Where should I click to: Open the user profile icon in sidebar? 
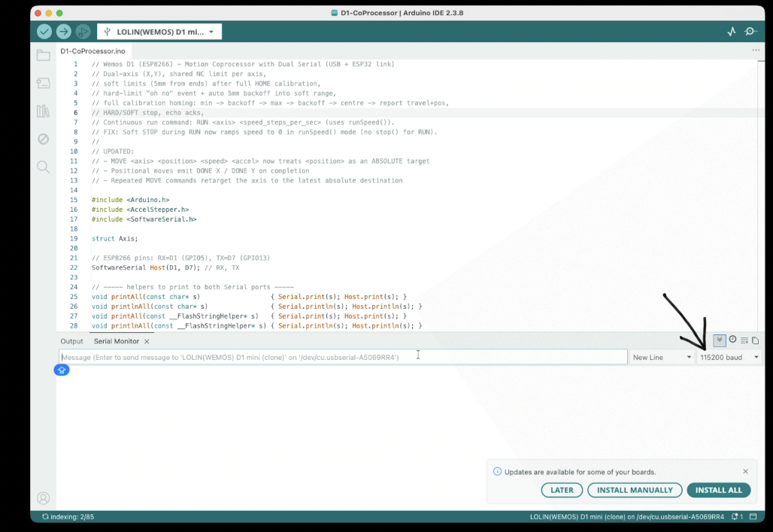coord(44,498)
